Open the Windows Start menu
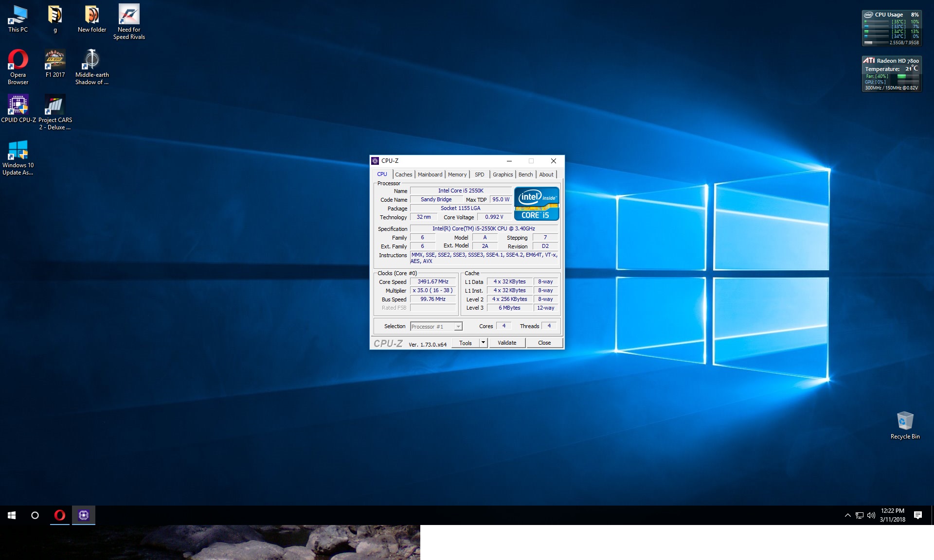The image size is (934, 560). click(x=12, y=515)
